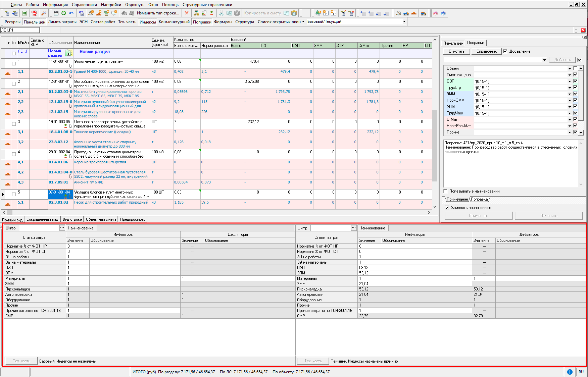This screenshot has height=377, width=588.
Task: Click the ЛС1.Р1 input field
Action: (x=20, y=30)
